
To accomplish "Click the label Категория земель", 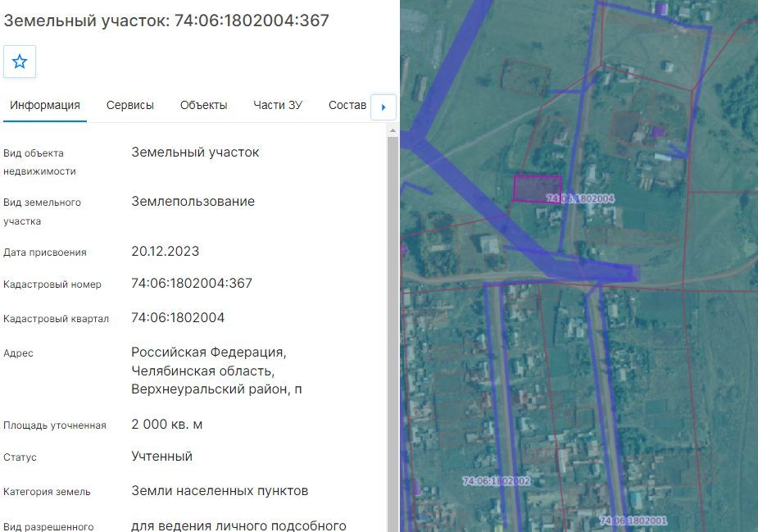I will click(47, 491).
